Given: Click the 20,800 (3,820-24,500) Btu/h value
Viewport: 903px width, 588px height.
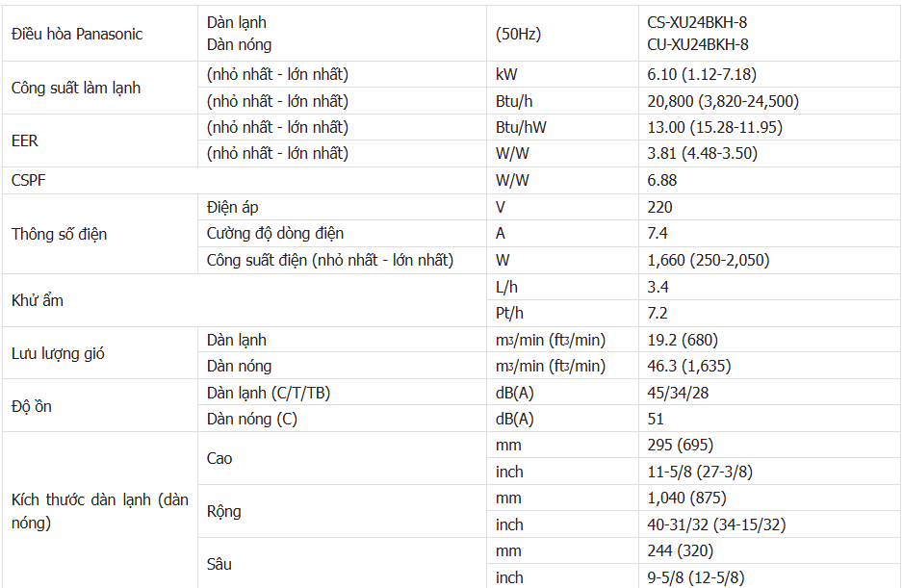Looking at the screenshot, I should [x=723, y=101].
